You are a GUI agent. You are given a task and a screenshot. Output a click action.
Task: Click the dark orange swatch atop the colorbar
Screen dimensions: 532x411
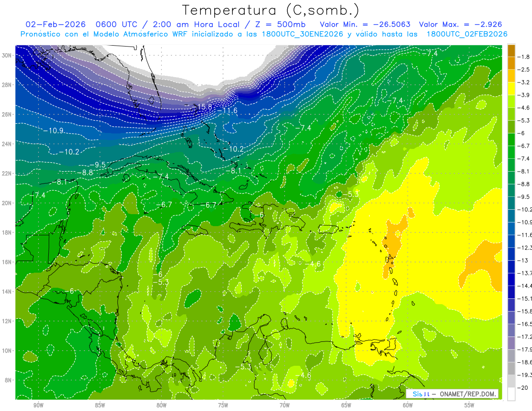[x=511, y=51]
